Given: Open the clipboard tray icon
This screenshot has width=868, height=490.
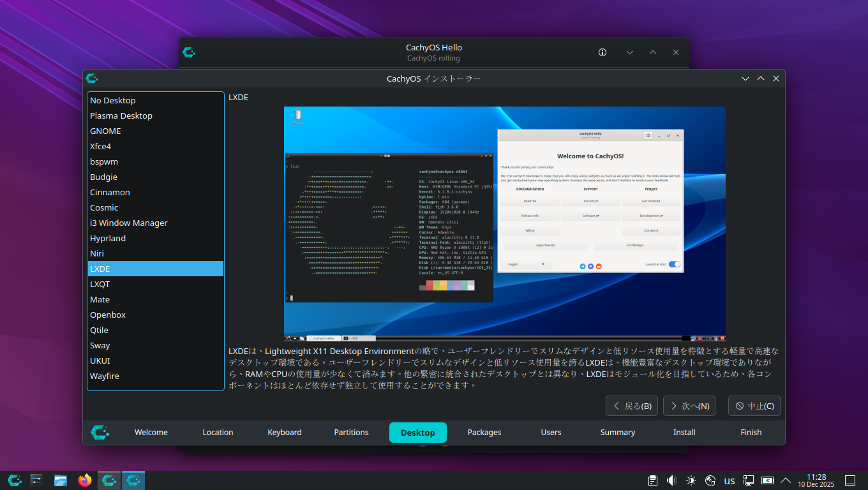Looking at the screenshot, I should pyautogui.click(x=652, y=480).
